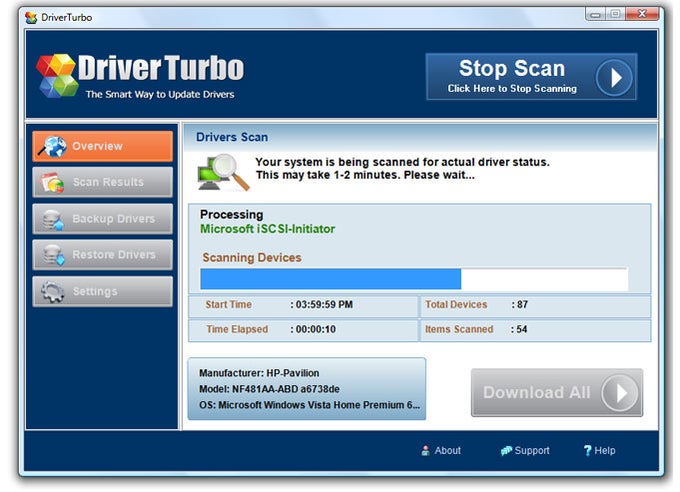Open the About link
This screenshot has width=680, height=492.
pos(441,450)
